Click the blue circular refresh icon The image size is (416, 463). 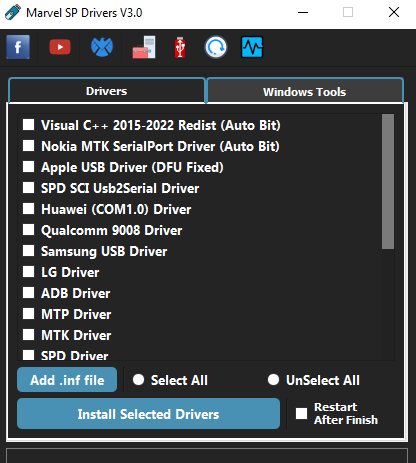(216, 47)
